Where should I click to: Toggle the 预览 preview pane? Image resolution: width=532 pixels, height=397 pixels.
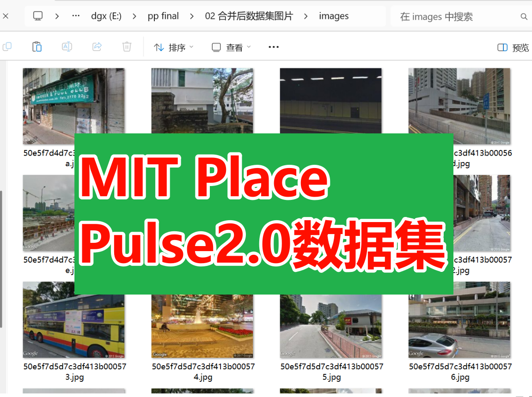513,48
